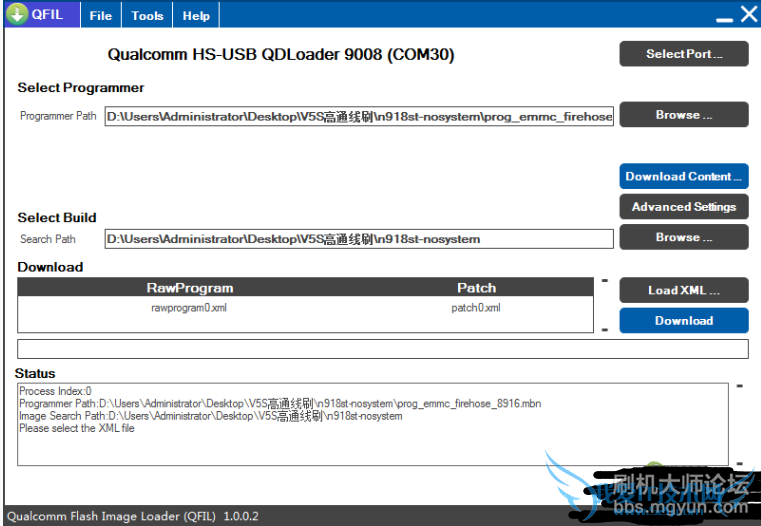The height and width of the screenshot is (526, 761).
Task: Click the Qualcomm HS-USB QDLoader 9008 port label
Action: (281, 54)
